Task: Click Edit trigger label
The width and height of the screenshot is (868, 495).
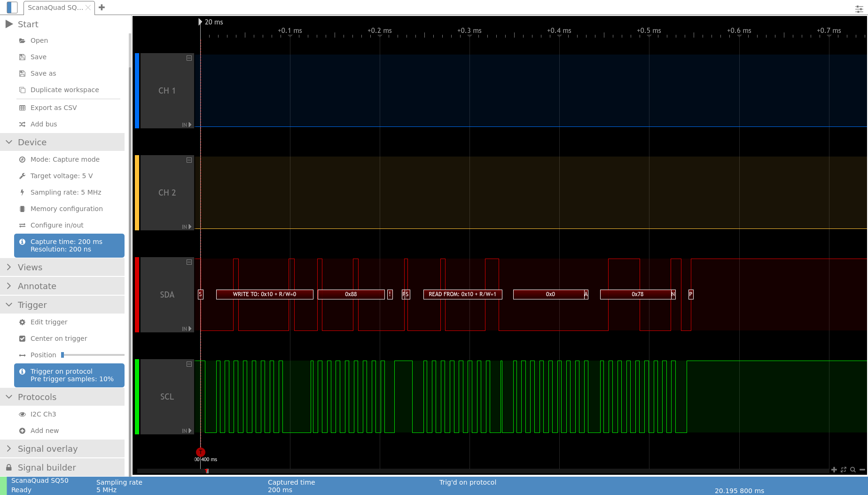Action: [49, 322]
